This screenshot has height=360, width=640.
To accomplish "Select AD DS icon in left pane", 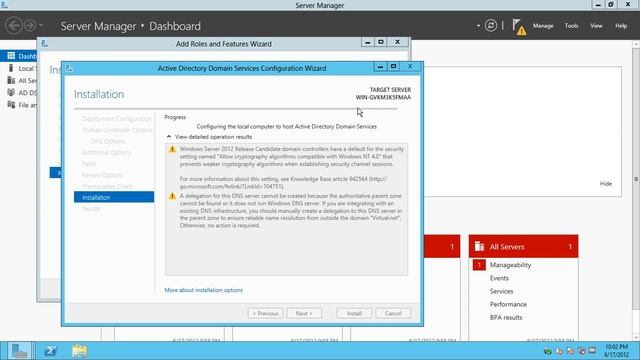I will click(x=11, y=93).
